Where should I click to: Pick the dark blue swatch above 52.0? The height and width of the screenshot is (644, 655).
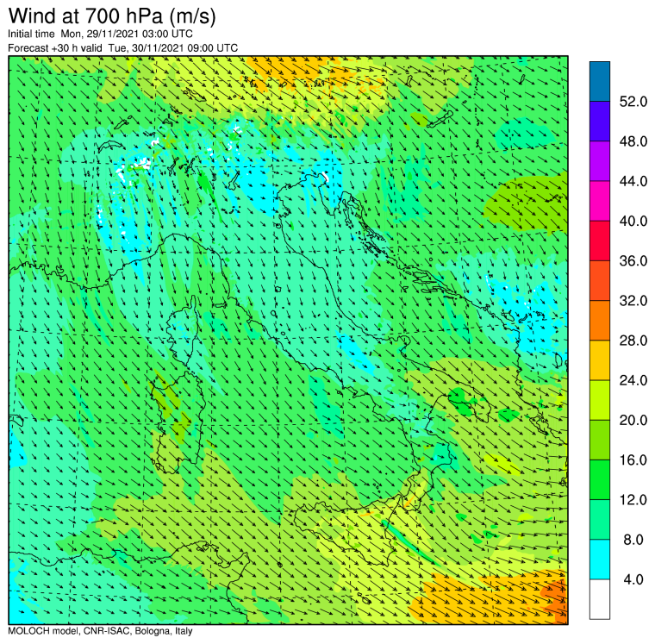(600, 82)
